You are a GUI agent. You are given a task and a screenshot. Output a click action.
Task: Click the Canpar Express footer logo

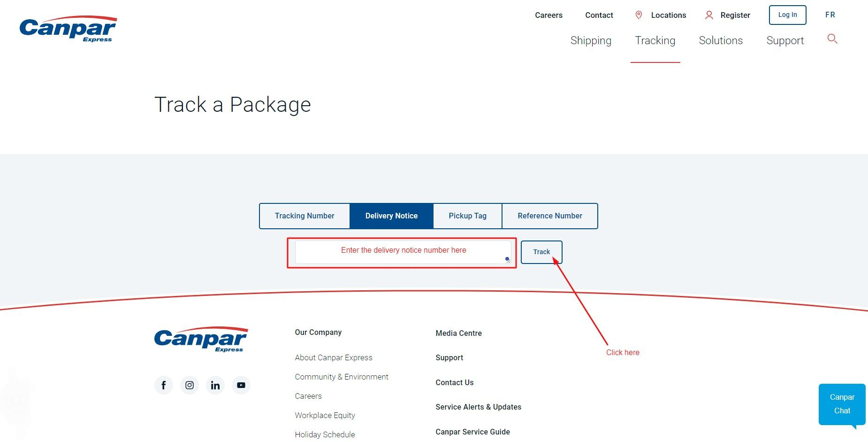click(x=201, y=339)
